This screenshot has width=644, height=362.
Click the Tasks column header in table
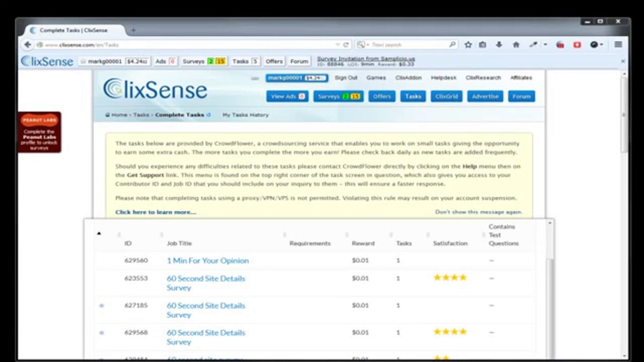pos(404,243)
